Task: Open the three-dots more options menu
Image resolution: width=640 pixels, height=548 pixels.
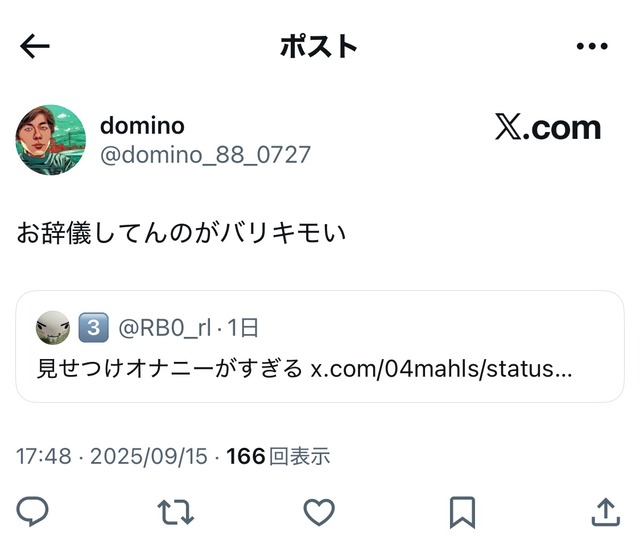Action: click(592, 46)
